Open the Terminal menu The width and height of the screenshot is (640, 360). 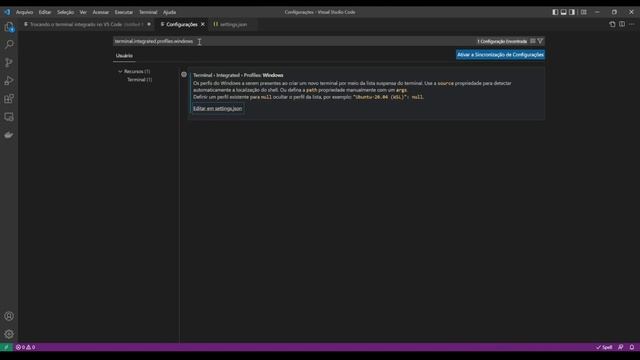coord(148,12)
